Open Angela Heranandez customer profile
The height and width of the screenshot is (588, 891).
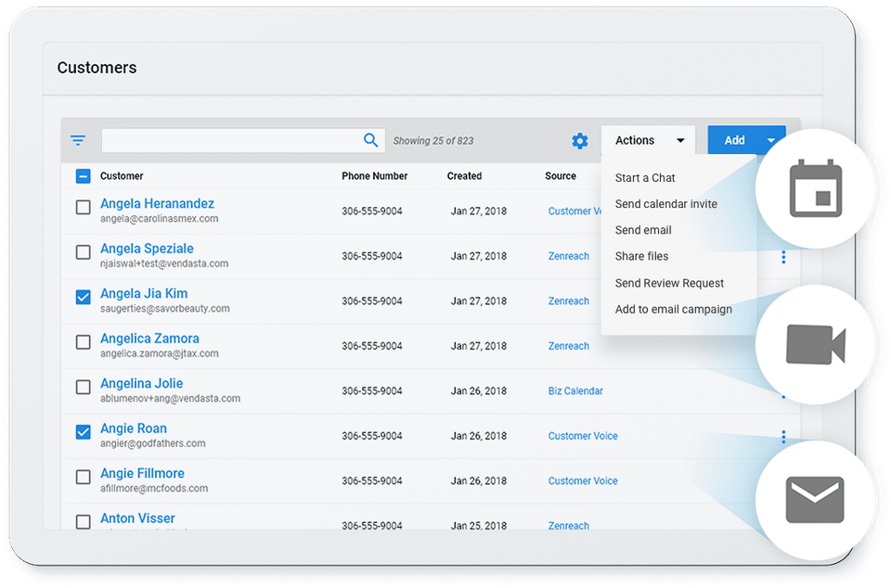tap(158, 203)
